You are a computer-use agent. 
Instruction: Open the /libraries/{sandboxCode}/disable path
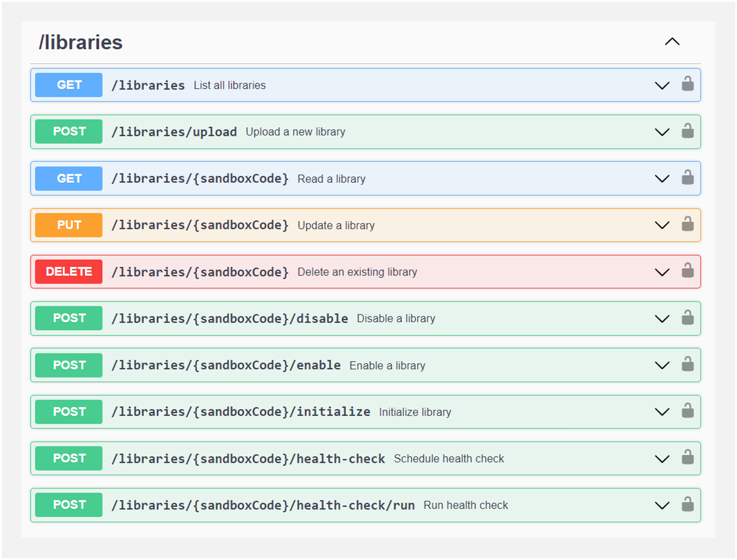229,319
